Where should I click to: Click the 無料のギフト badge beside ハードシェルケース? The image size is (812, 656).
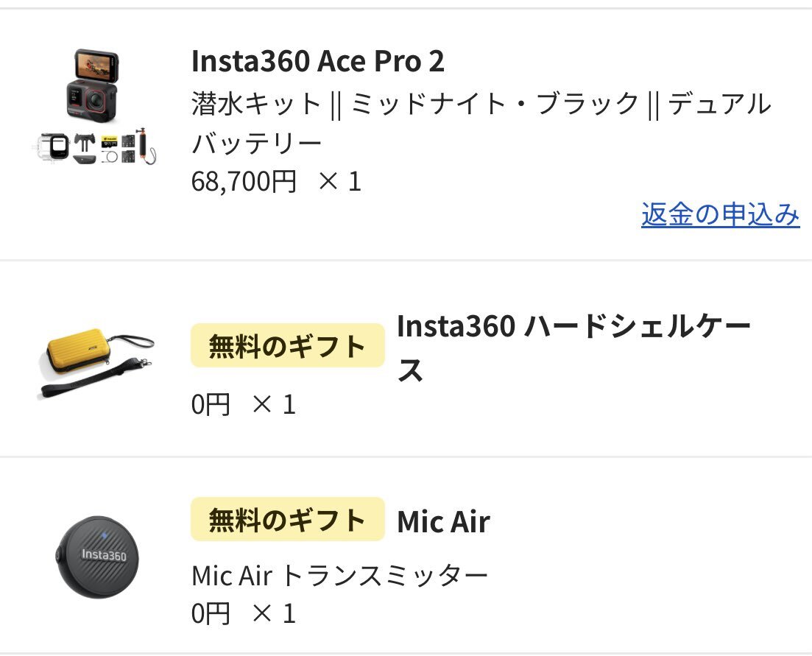(x=287, y=345)
